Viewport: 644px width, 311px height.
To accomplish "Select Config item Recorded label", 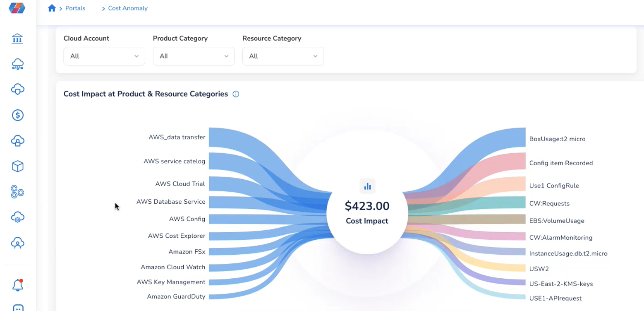I will pos(561,163).
